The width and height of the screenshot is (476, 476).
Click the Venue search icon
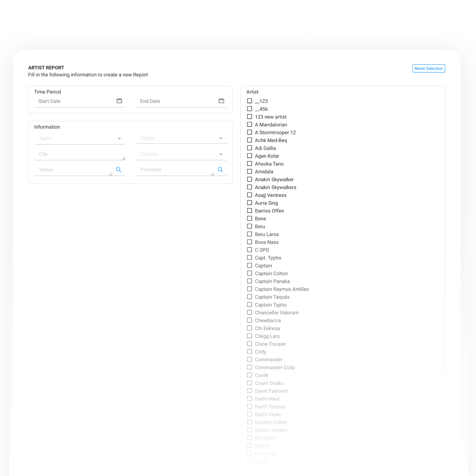[118, 169]
